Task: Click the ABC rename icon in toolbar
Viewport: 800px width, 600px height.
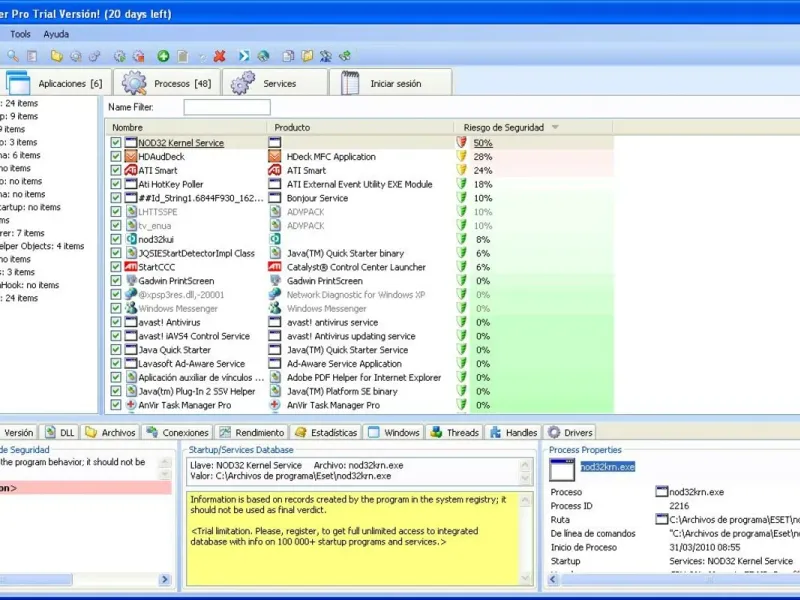Action: [326, 56]
